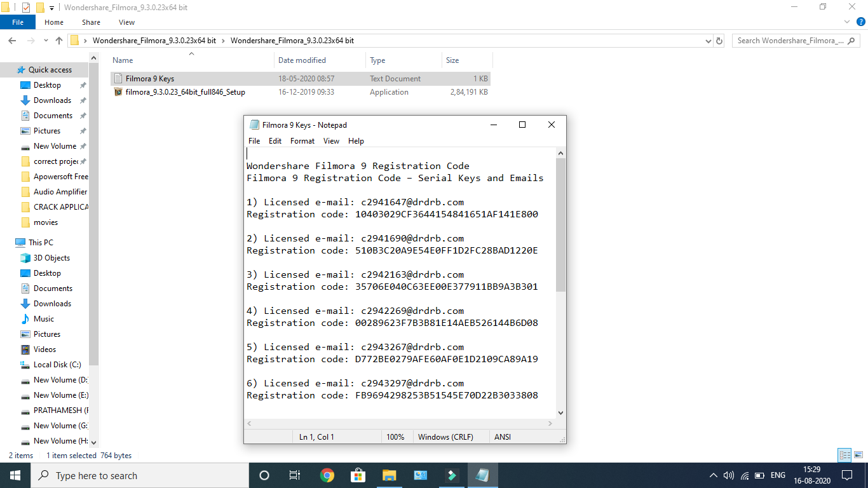Open Cortana from the taskbar
868x488 pixels.
click(x=264, y=475)
